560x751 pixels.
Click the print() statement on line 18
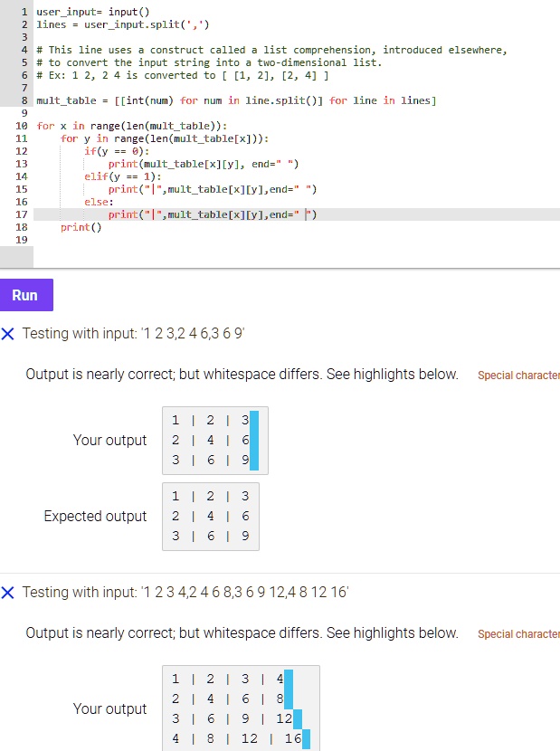point(75,227)
